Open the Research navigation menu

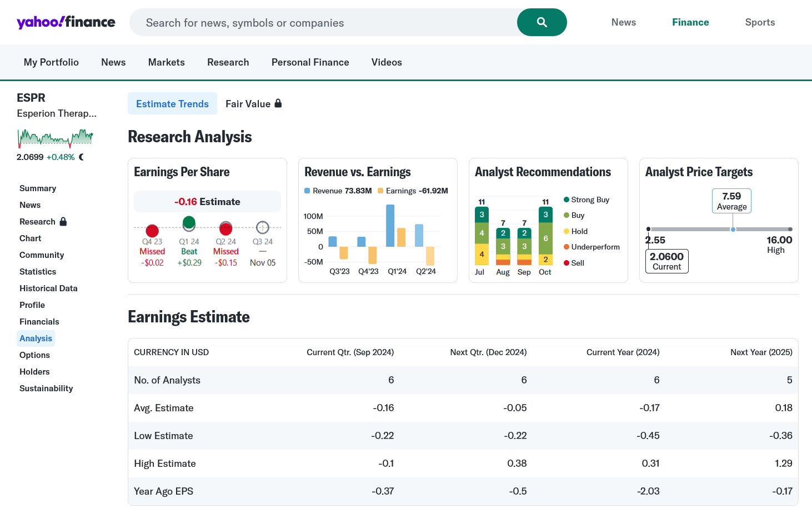click(x=228, y=62)
